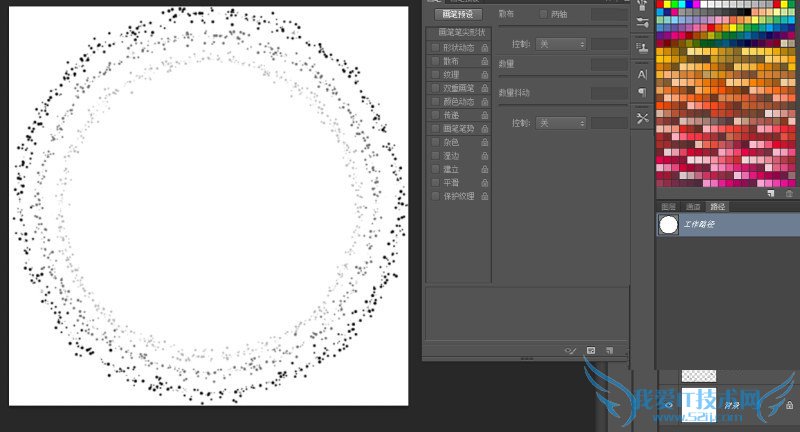Screen dimensions: 800x432
Task: Pick the cyan swatch in the top swatch row
Action: 682,5
